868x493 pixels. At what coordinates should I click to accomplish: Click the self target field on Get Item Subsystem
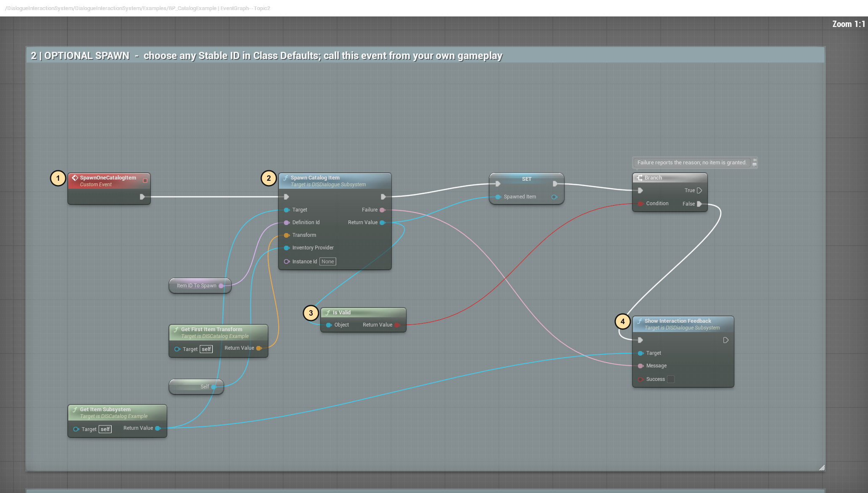coord(105,429)
